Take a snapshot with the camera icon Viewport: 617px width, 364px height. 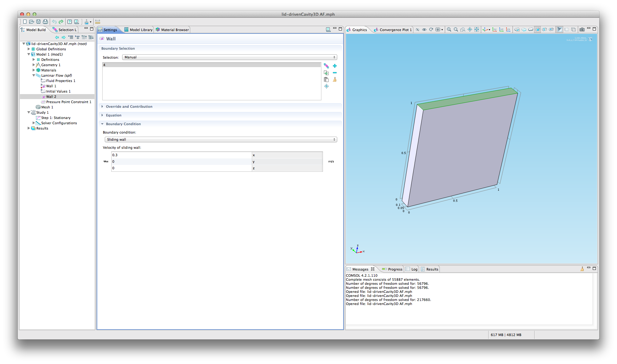(582, 30)
